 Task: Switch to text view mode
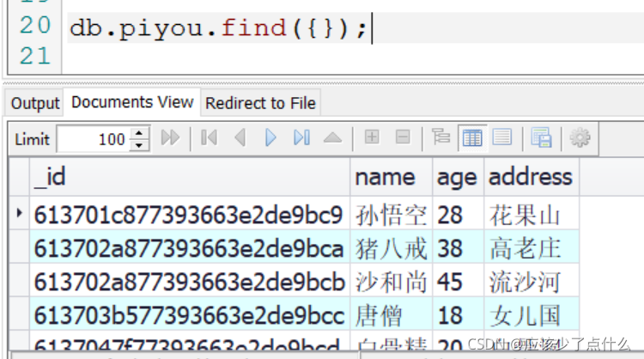pos(502,137)
